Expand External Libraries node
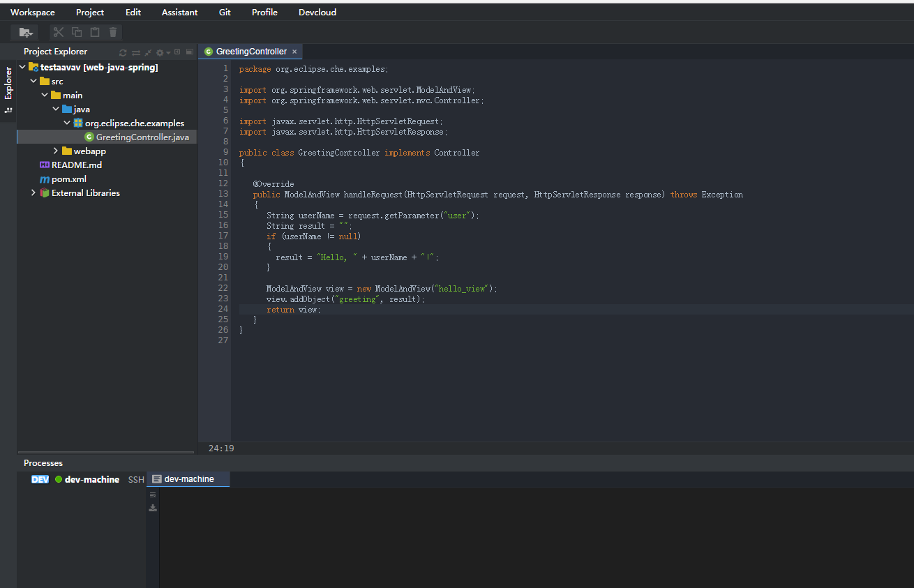This screenshot has width=914, height=588. coord(33,193)
